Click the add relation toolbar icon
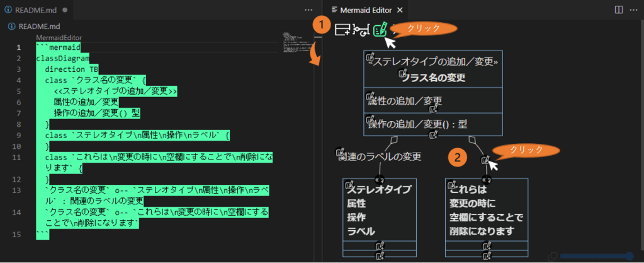This screenshot has height=263, width=644. (361, 30)
